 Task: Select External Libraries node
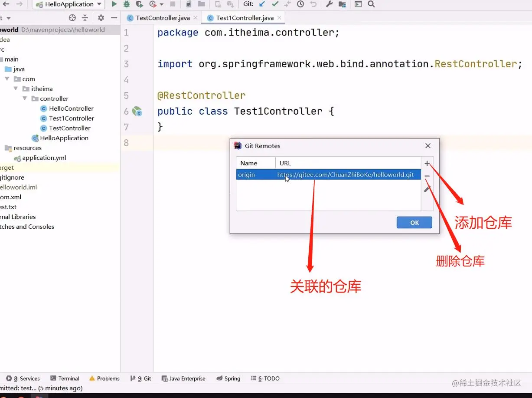[18, 217]
